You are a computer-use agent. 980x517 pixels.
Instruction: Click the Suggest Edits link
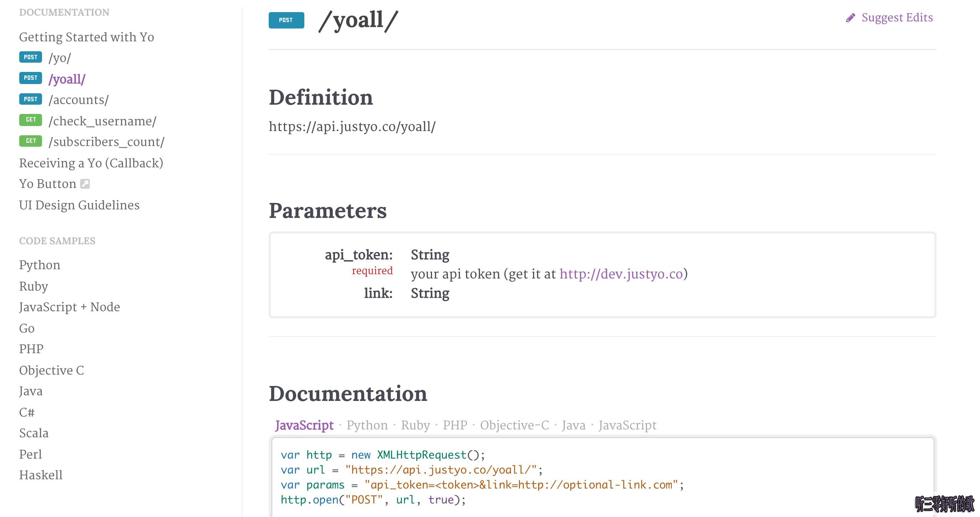coord(897,18)
